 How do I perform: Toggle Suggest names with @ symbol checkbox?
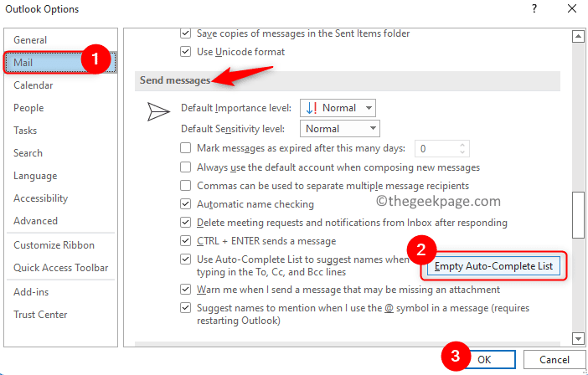click(x=185, y=308)
